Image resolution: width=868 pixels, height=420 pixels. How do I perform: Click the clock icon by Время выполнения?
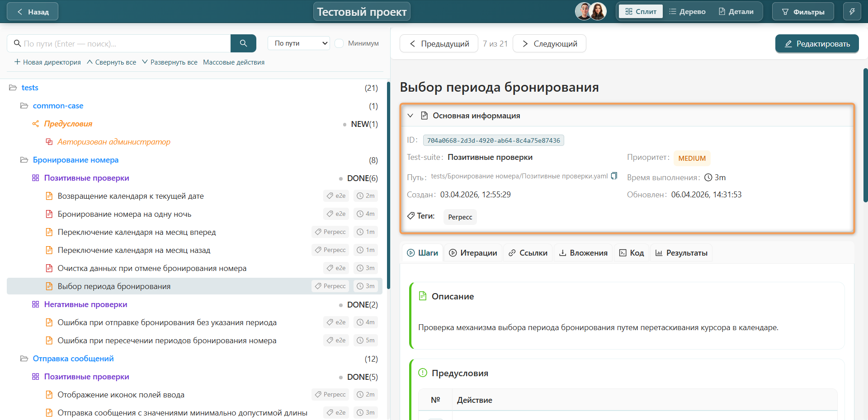coord(708,177)
